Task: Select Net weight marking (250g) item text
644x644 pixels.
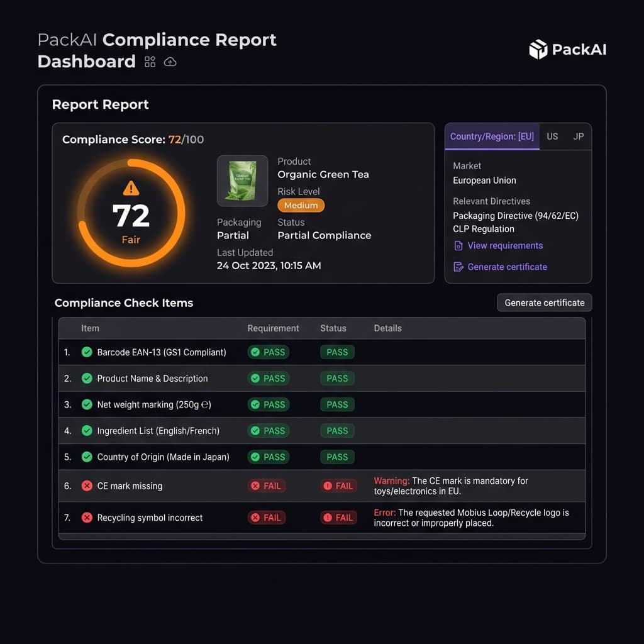Action: pyautogui.click(x=154, y=404)
